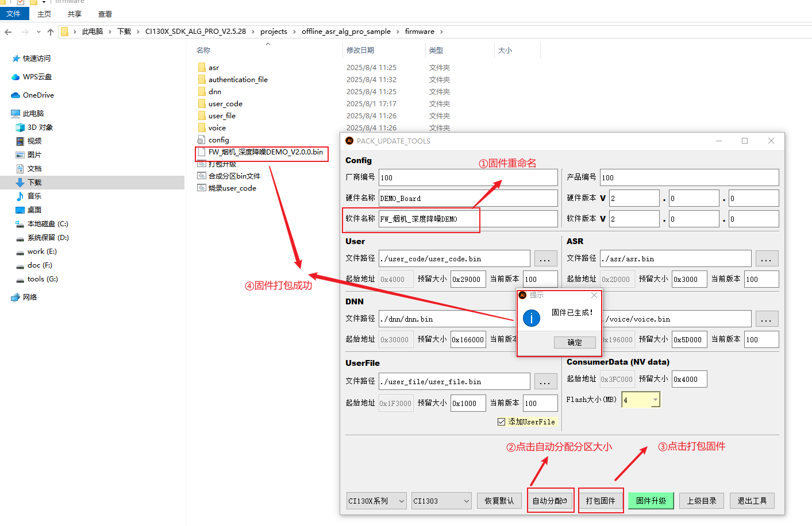Switch to the 共享 ribbon tab

pyautogui.click(x=75, y=14)
